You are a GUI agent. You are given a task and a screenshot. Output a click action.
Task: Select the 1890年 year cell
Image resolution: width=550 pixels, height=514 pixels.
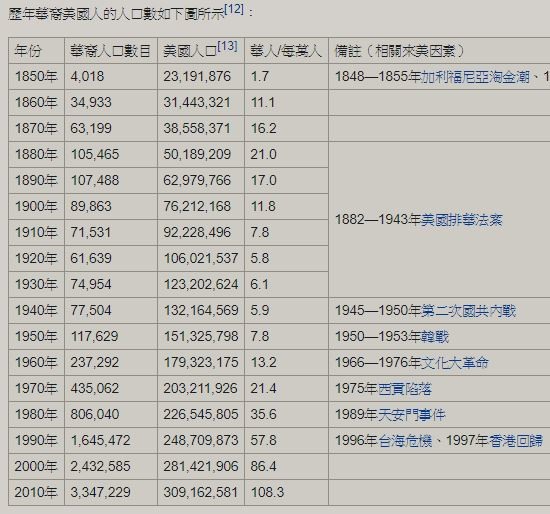pyautogui.click(x=36, y=180)
